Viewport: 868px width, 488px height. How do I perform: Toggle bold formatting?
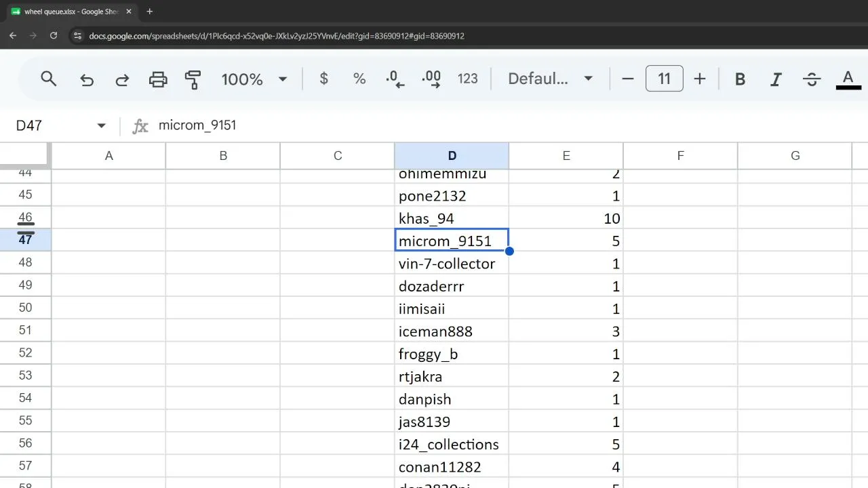[x=741, y=79]
